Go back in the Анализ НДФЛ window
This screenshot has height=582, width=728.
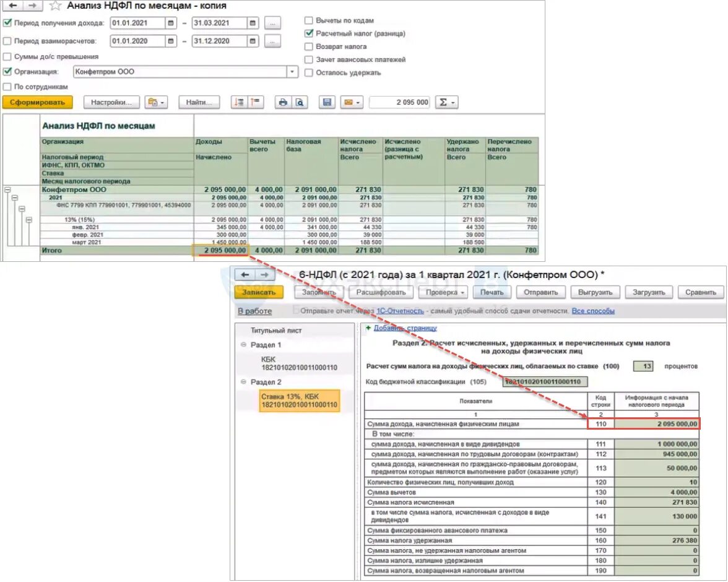point(12,6)
